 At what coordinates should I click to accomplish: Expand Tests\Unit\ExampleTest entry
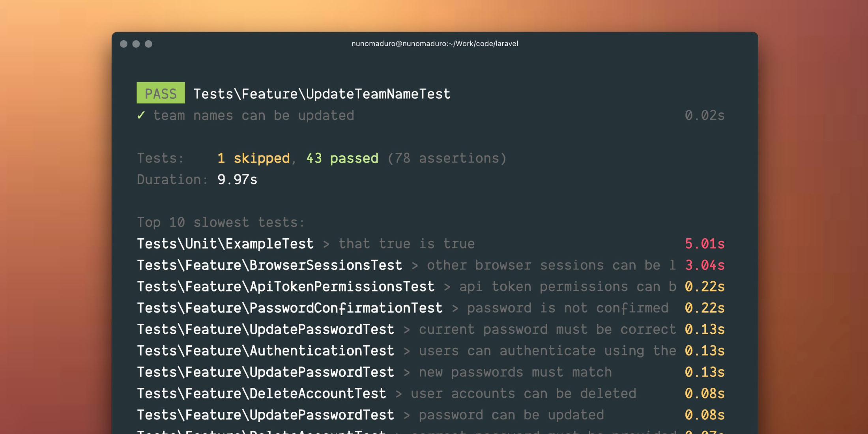click(225, 243)
